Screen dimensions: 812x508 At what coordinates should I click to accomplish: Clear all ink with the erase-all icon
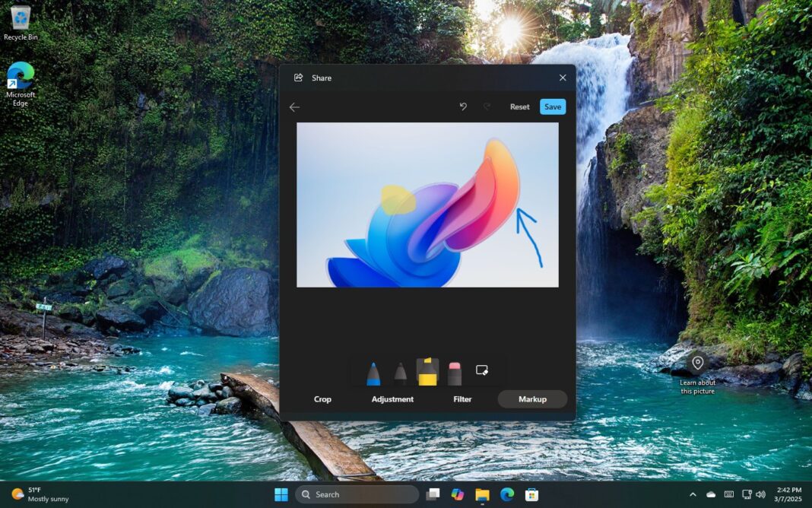[483, 370]
